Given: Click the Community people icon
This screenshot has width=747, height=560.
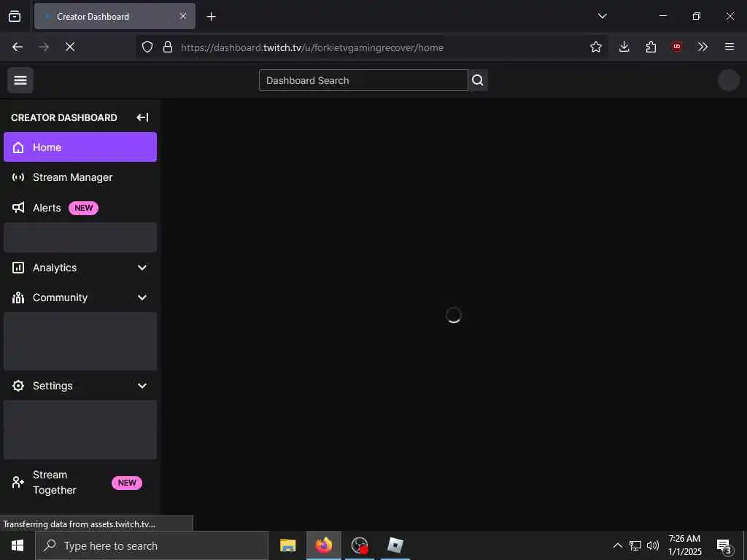Looking at the screenshot, I should pos(18,297).
